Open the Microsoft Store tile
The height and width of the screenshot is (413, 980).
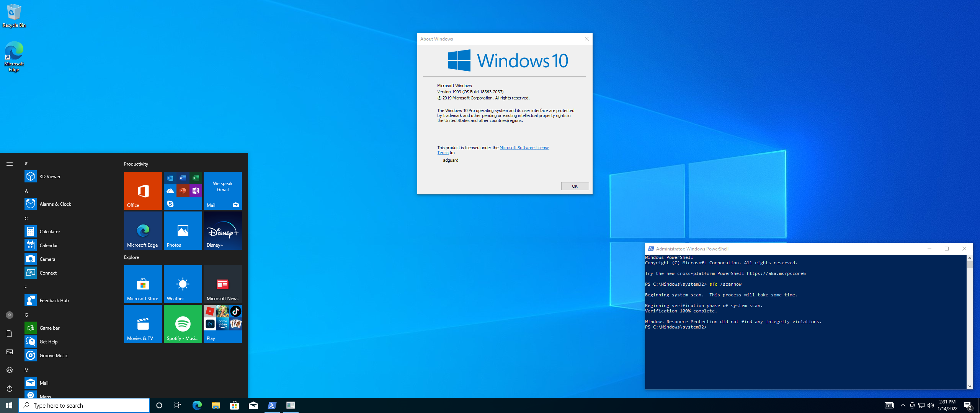point(143,284)
